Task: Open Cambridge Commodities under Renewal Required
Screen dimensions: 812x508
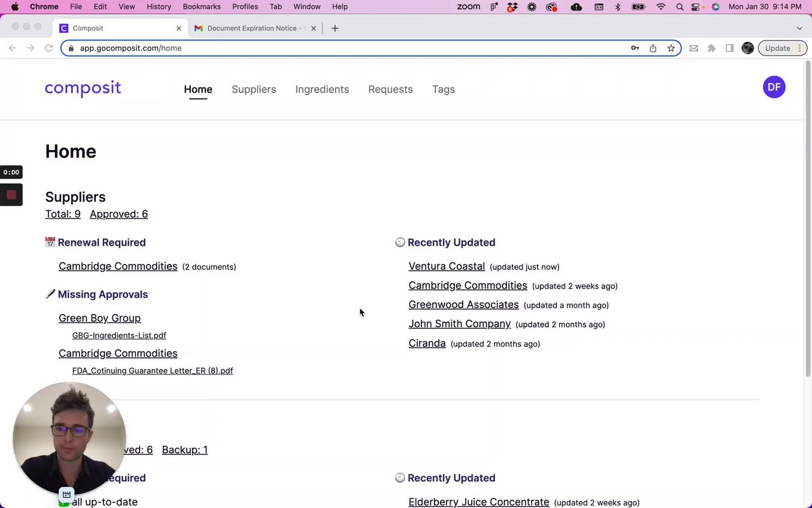Action: coord(118,266)
